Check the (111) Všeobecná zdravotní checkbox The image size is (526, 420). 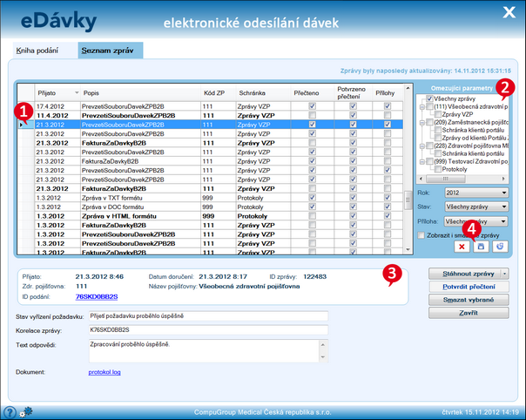429,107
